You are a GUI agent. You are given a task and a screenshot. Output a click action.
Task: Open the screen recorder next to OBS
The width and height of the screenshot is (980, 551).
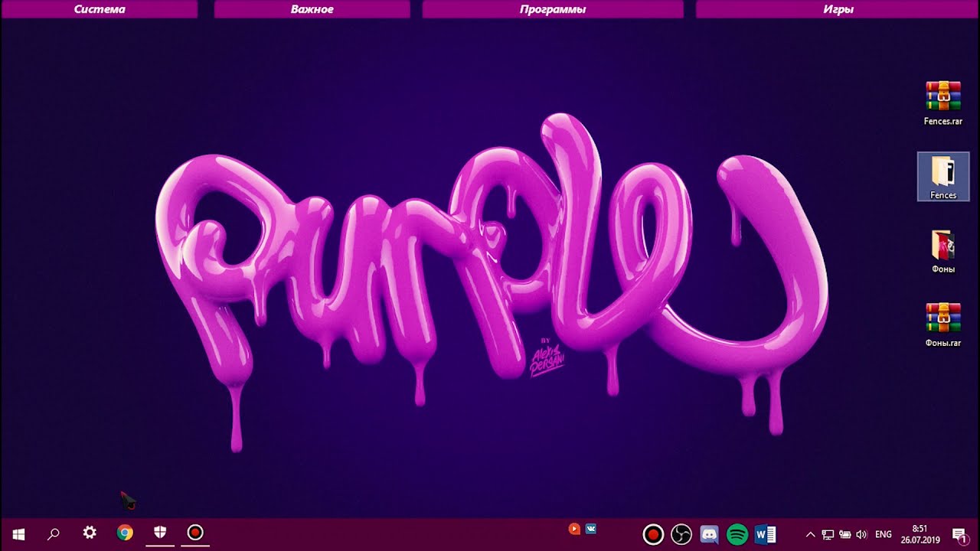[x=653, y=534]
